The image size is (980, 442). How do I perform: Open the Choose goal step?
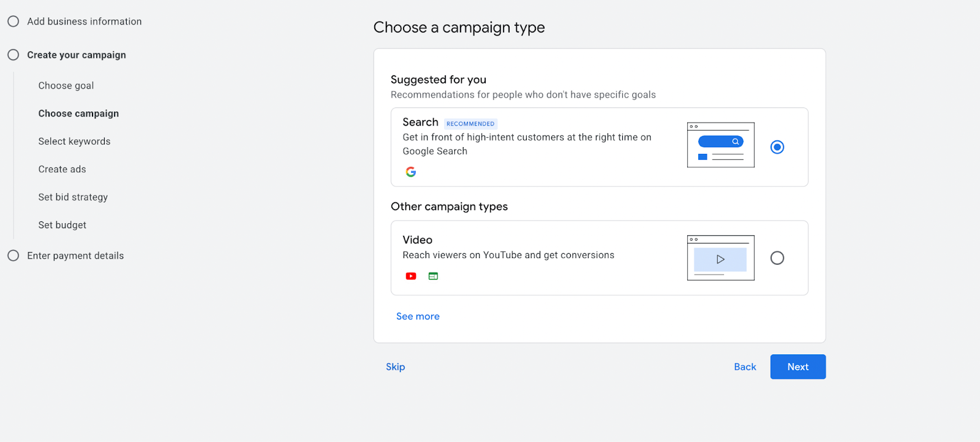tap(66, 85)
